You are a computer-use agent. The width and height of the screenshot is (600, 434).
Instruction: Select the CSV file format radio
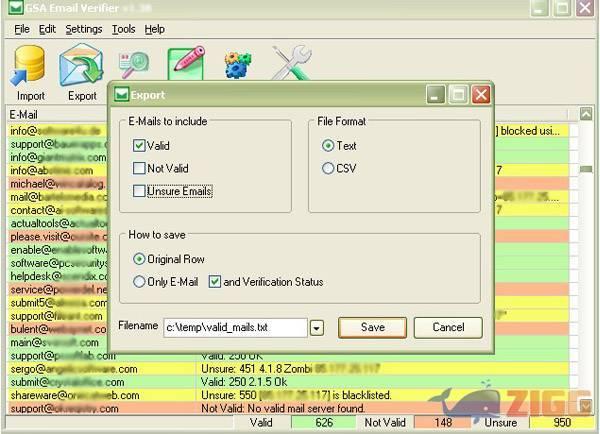(328, 168)
